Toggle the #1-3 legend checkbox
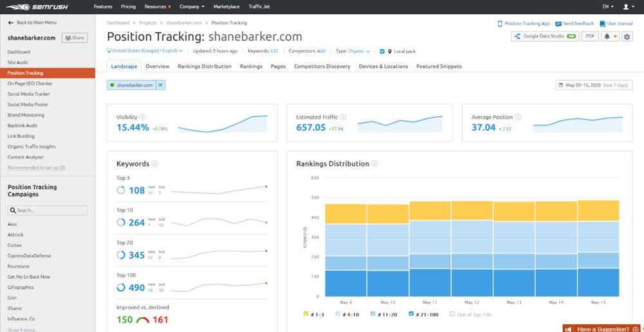This screenshot has height=332, width=644. tap(305, 313)
